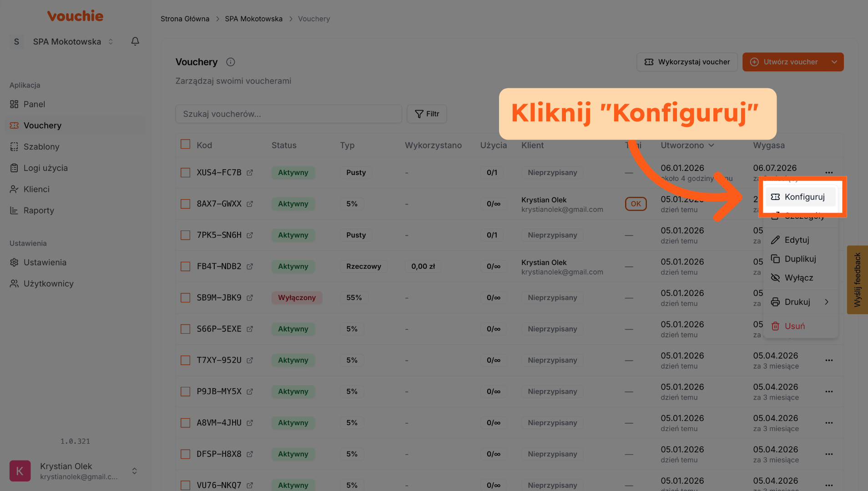Choose Konfiguruj in the context menu
This screenshot has width=868, height=491.
804,197
